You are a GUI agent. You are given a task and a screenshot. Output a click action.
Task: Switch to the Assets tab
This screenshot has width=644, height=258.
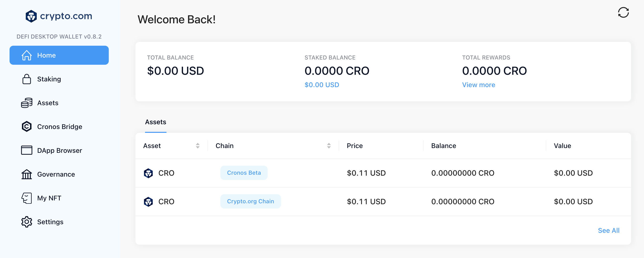coord(156,122)
